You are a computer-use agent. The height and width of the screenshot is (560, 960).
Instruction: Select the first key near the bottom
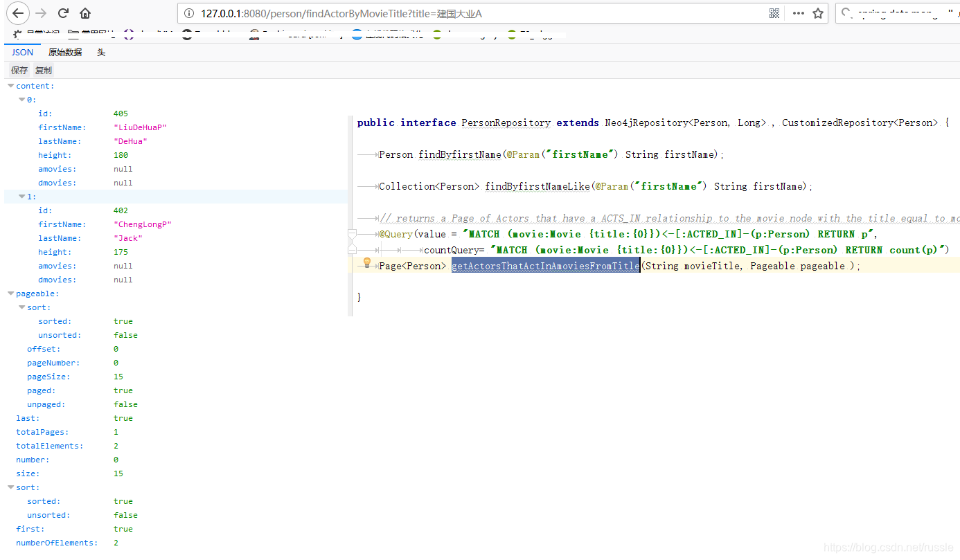click(30, 529)
